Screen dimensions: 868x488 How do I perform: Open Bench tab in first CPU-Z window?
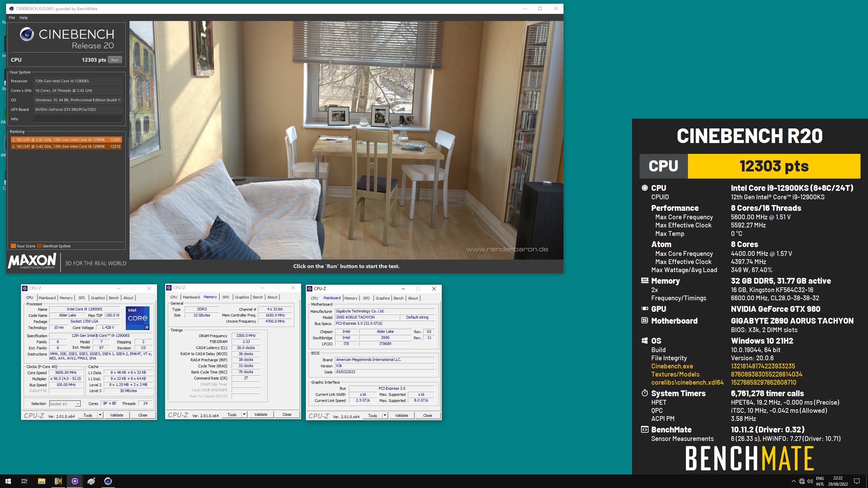point(114,298)
